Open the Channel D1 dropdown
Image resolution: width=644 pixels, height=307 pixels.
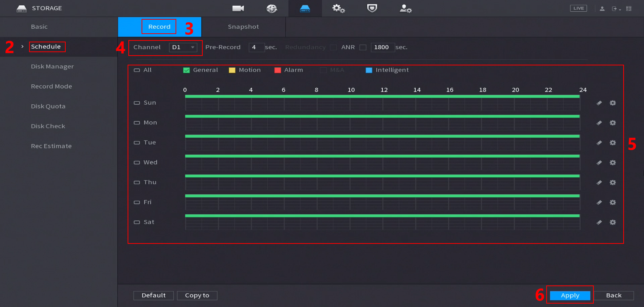point(183,47)
